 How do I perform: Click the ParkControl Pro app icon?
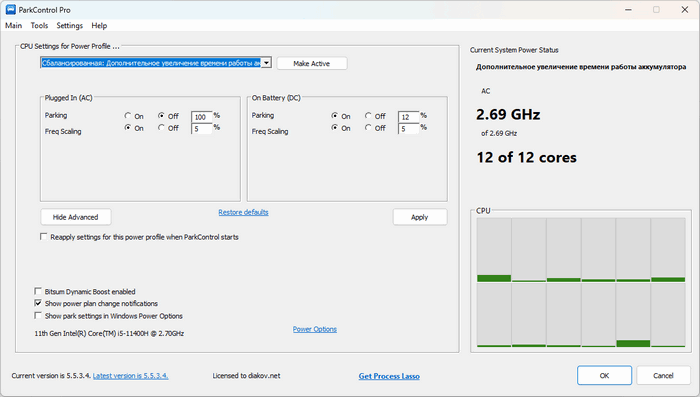(10, 9)
